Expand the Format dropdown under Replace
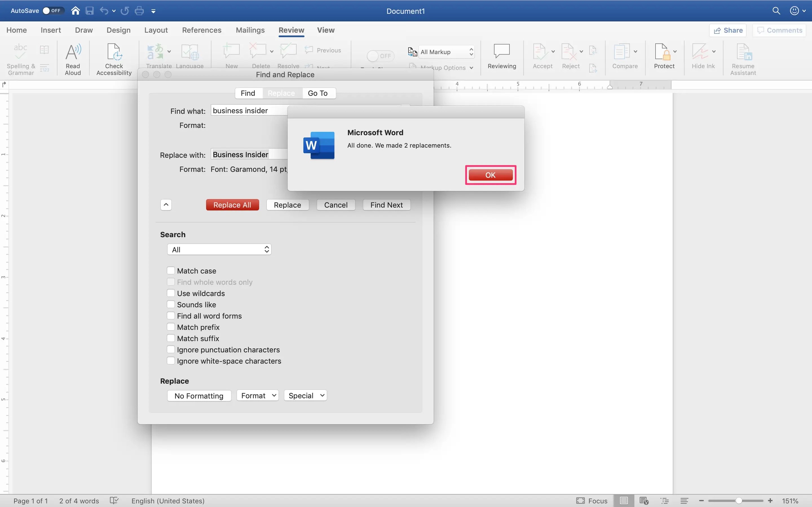This screenshot has height=507, width=812. pyautogui.click(x=258, y=396)
